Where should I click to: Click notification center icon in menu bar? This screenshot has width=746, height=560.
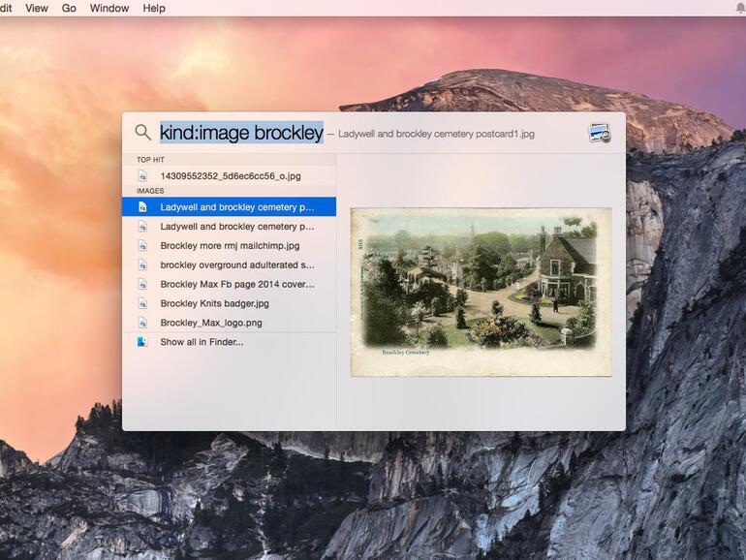pos(740,8)
